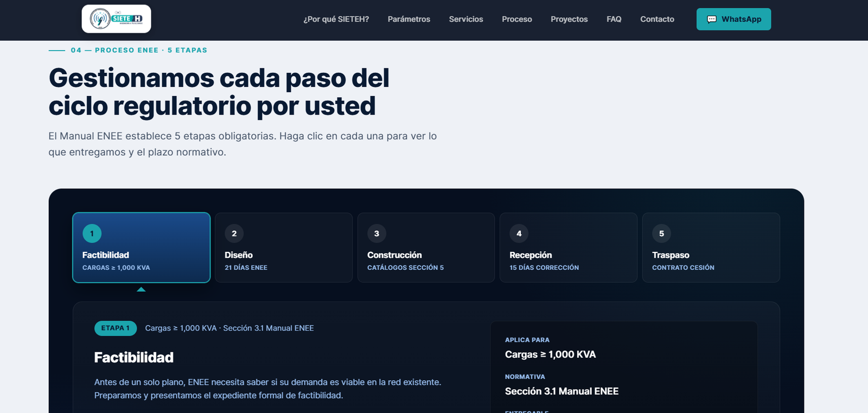The height and width of the screenshot is (413, 868).
Task: Select the Diseño stage tab
Action: click(x=284, y=247)
